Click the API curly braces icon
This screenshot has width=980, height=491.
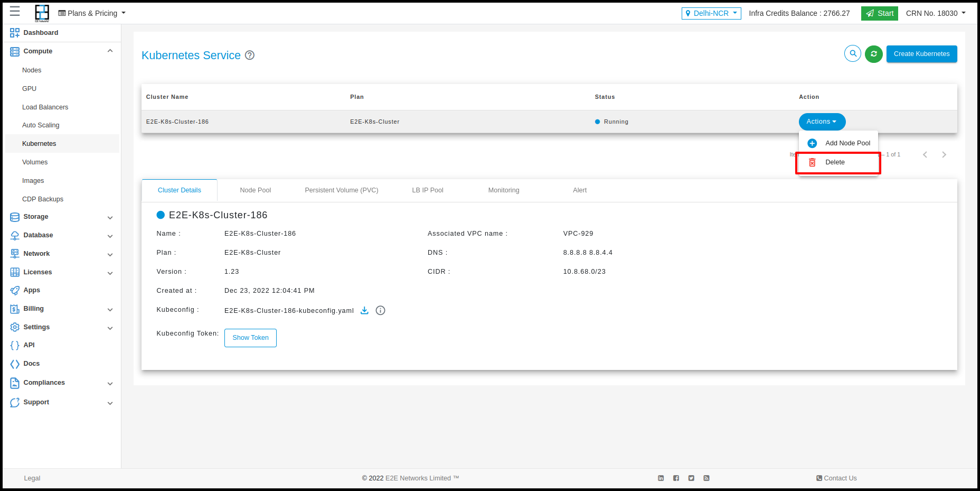15,345
